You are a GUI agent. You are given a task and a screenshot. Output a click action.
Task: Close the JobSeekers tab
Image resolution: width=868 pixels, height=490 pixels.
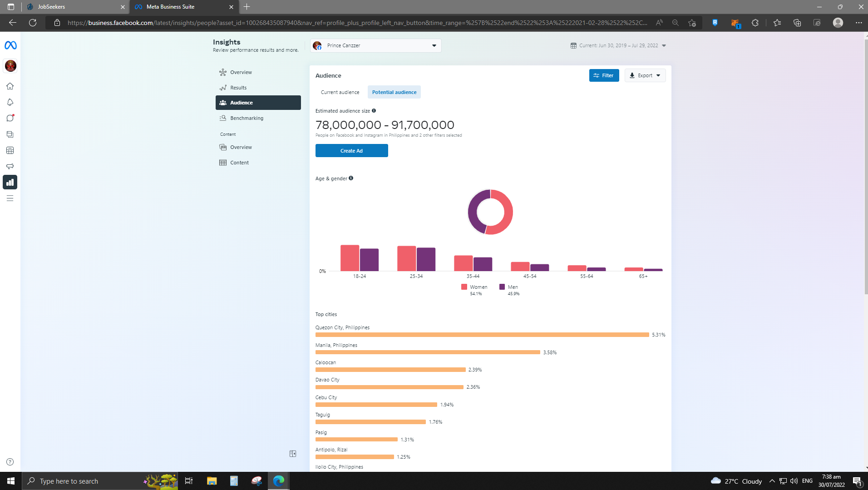pyautogui.click(x=123, y=7)
